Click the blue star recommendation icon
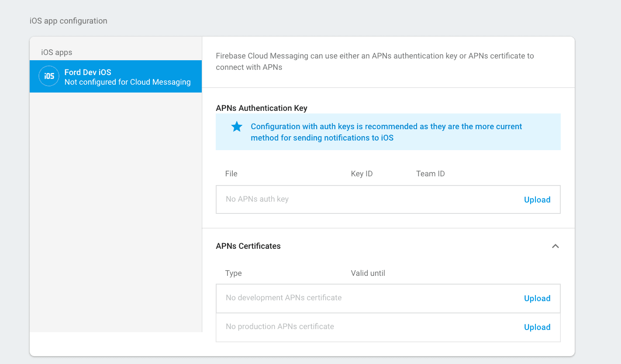The image size is (621, 364). pos(237,127)
